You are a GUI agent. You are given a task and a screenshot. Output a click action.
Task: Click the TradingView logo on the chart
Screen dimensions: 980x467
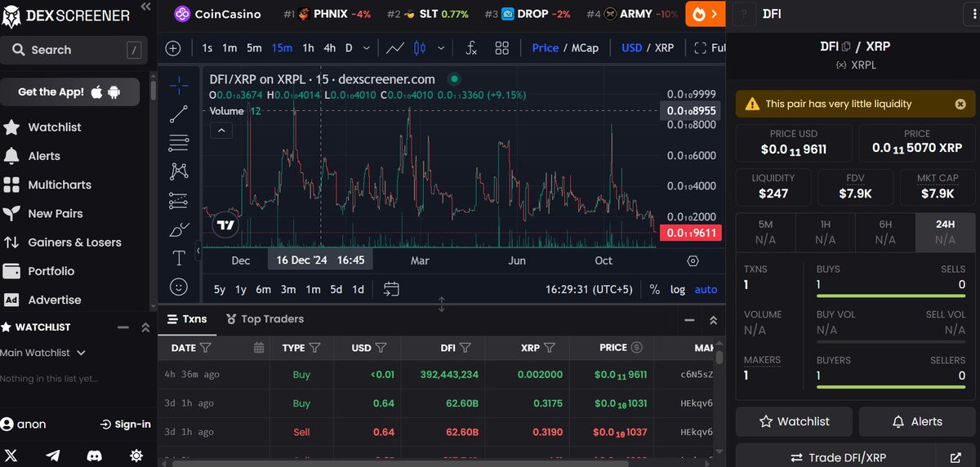pos(225,226)
